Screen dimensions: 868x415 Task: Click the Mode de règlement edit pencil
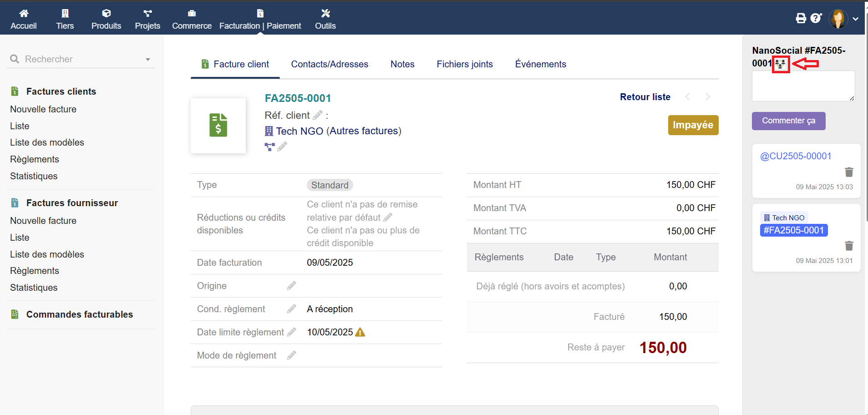click(x=291, y=355)
